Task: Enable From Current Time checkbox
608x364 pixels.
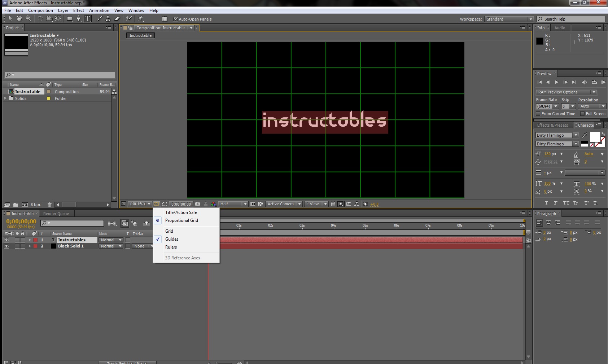Action: [x=538, y=114]
